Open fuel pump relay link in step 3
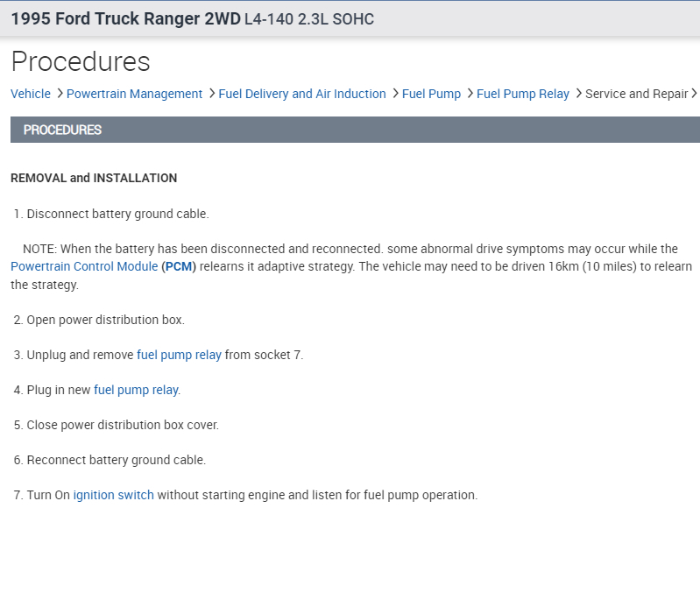 [x=179, y=355]
